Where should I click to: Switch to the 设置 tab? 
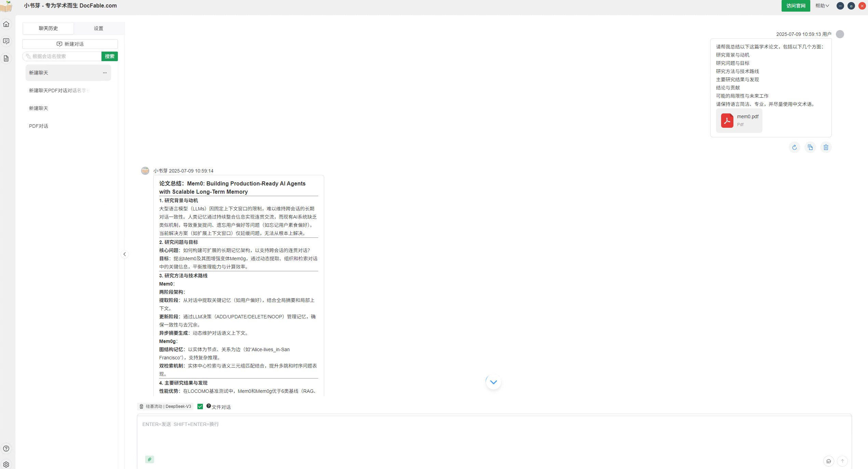click(x=98, y=28)
